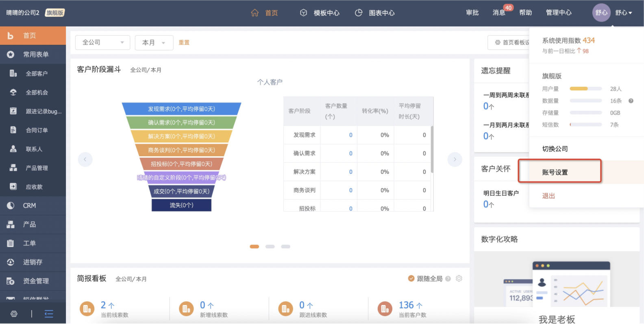Click the settings gear in sidebar footer
Viewport: 644px width, 324px height.
click(x=14, y=314)
